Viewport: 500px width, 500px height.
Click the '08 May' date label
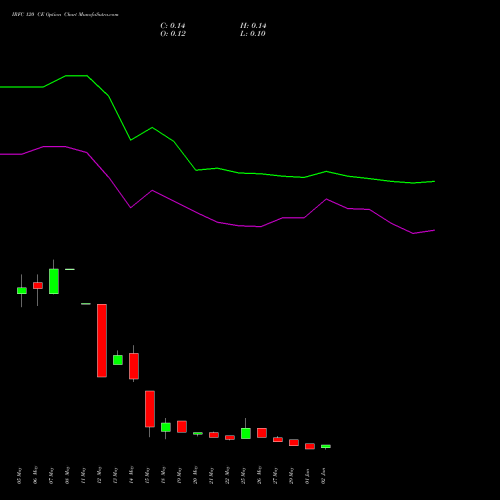pos(67,476)
